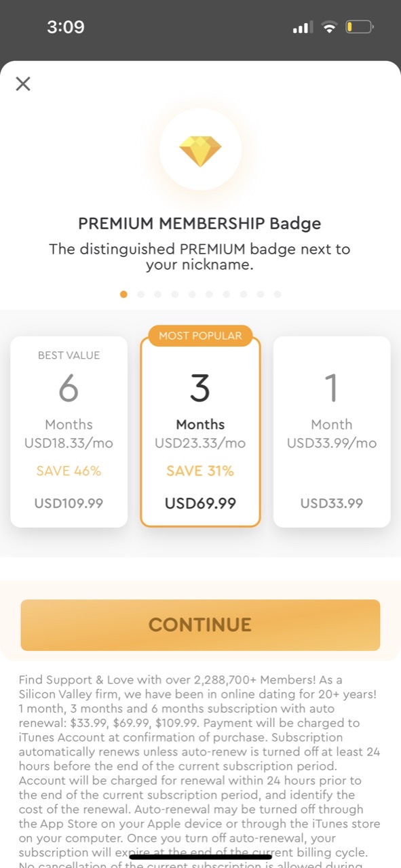401x868 pixels.
Task: Tap the cellular signal bars icon
Action: (302, 28)
